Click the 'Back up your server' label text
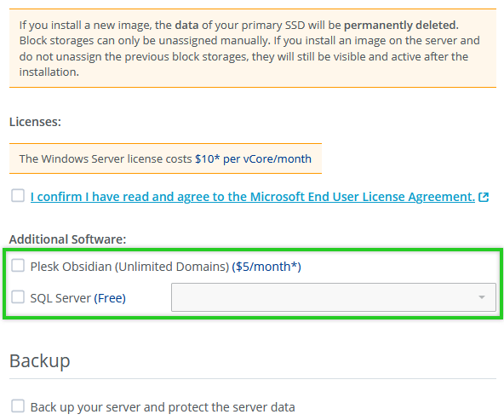Screen dimensions: 504x420 point(163,407)
